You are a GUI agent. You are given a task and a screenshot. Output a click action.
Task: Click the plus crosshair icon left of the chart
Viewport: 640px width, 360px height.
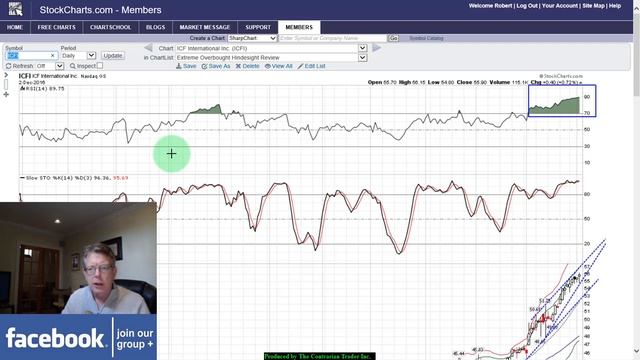point(6,94)
